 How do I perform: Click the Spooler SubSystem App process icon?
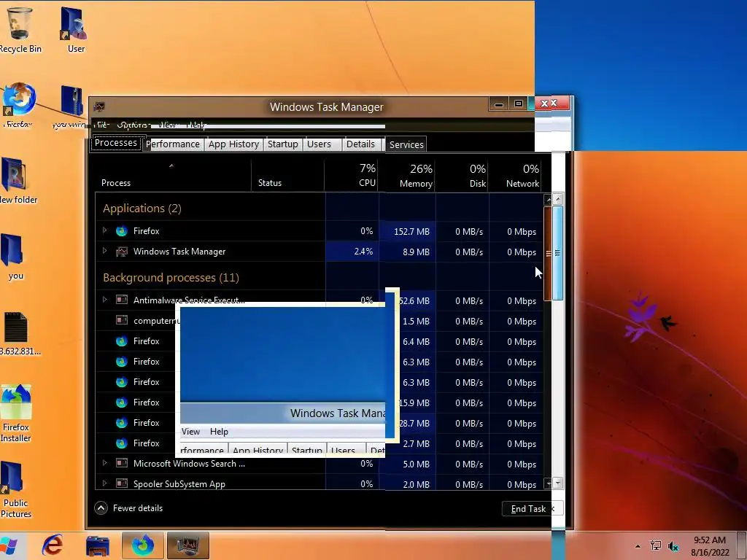pos(122,483)
